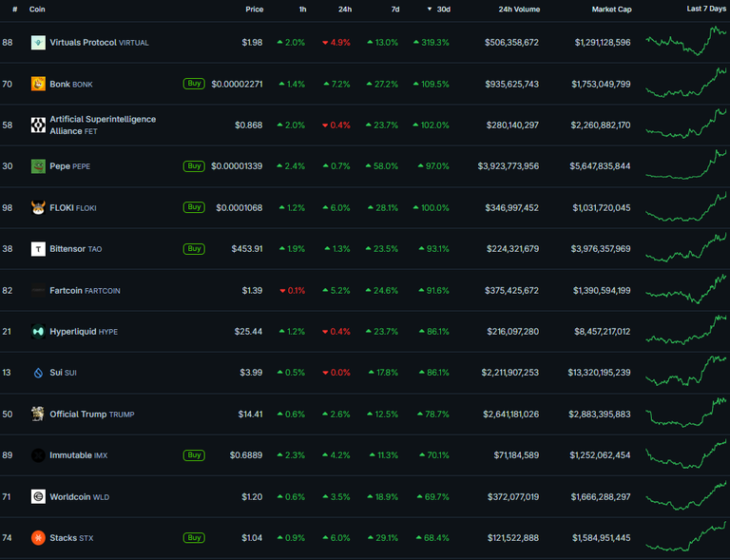Open the FLOKI coin name link
Image resolution: width=730 pixels, height=560 pixels.
pyautogui.click(x=73, y=207)
